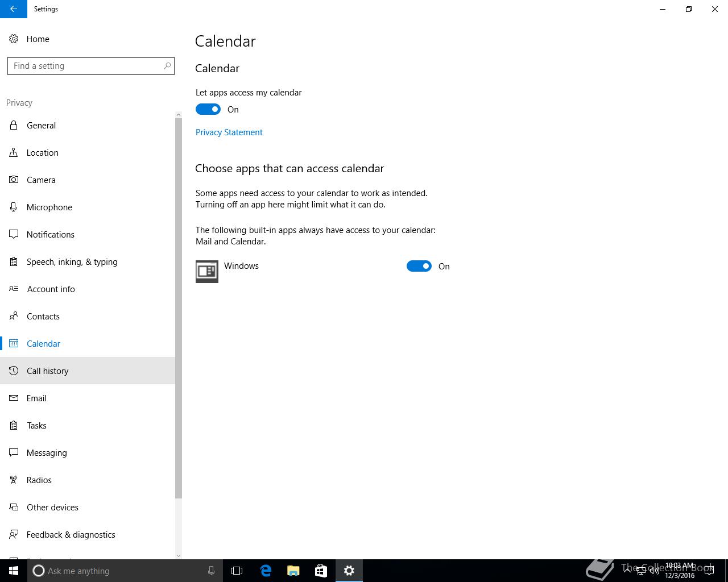This screenshot has height=582, width=728.
Task: Click the Microphone icon in the sidebar
Action: point(14,207)
